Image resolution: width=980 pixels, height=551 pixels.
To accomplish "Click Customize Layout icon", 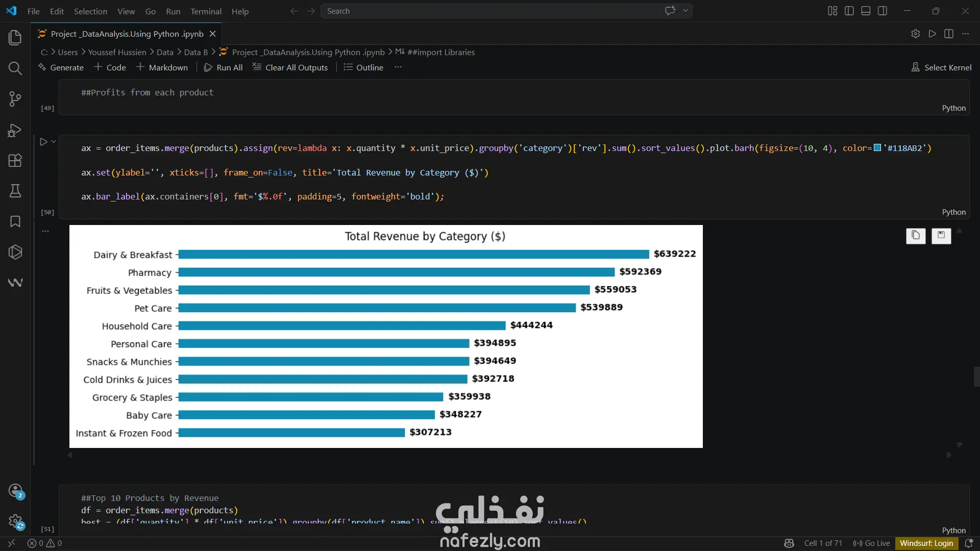I will 832,11.
